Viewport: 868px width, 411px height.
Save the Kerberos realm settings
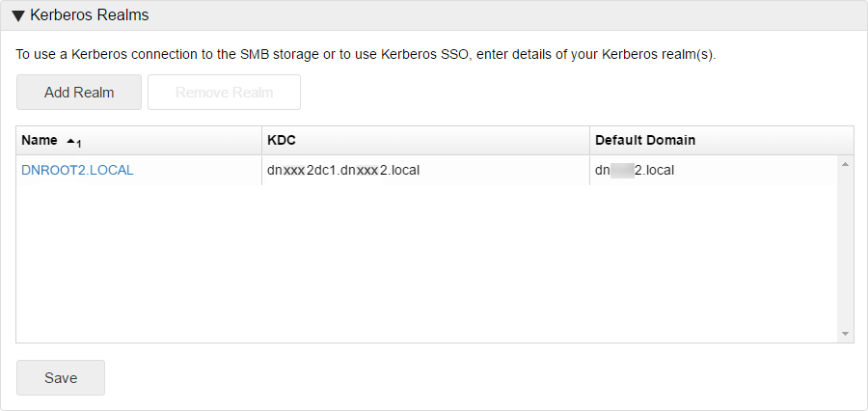pos(61,378)
